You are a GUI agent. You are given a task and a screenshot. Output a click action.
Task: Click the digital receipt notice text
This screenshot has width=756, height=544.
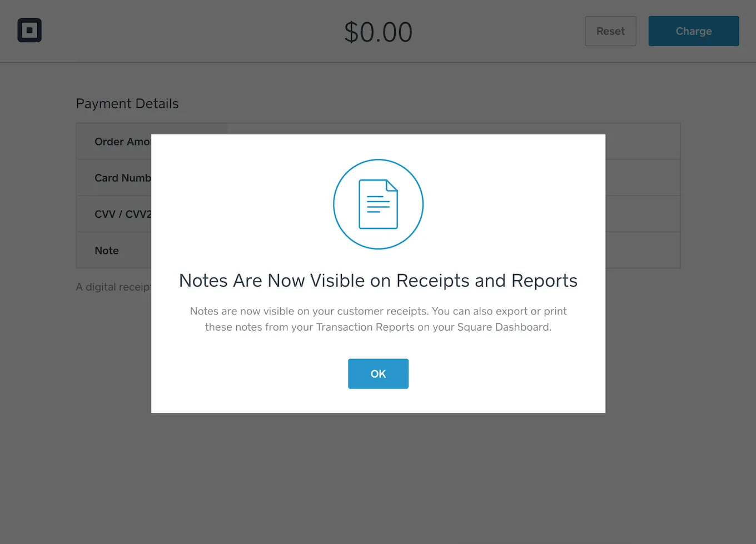(x=113, y=287)
